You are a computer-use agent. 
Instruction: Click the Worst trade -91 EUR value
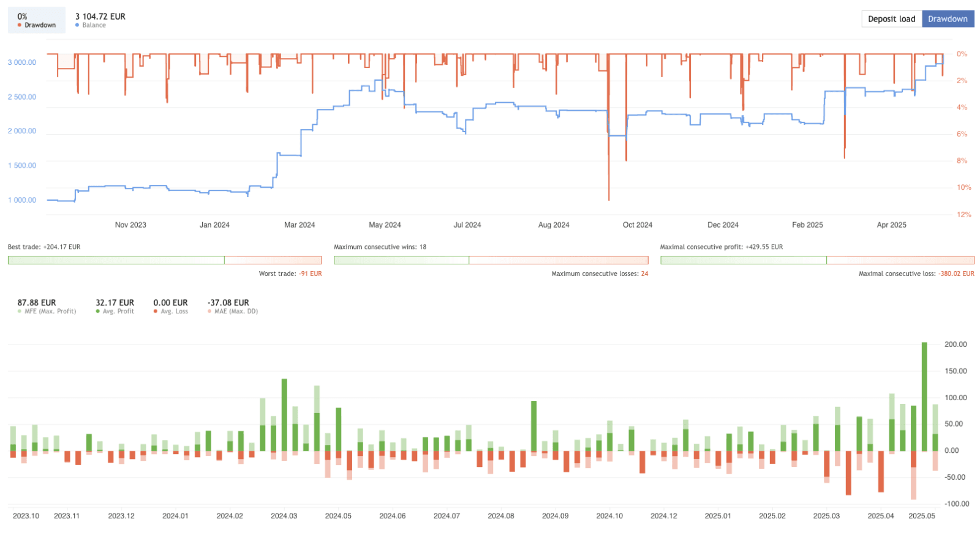pos(310,274)
